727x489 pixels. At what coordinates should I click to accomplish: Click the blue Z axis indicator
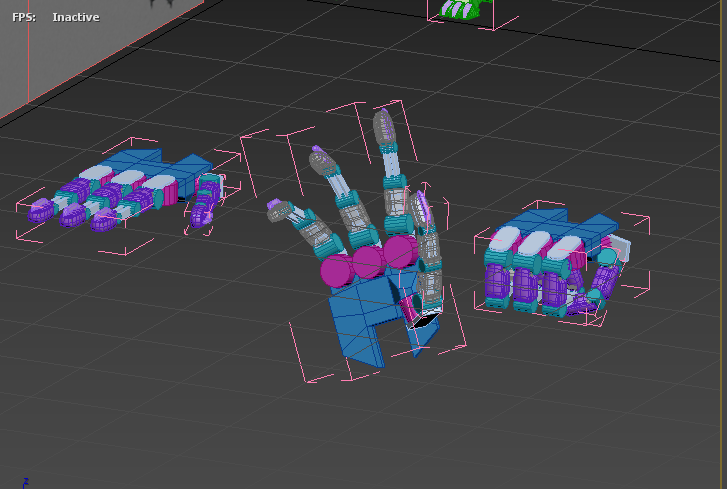click(x=25, y=481)
